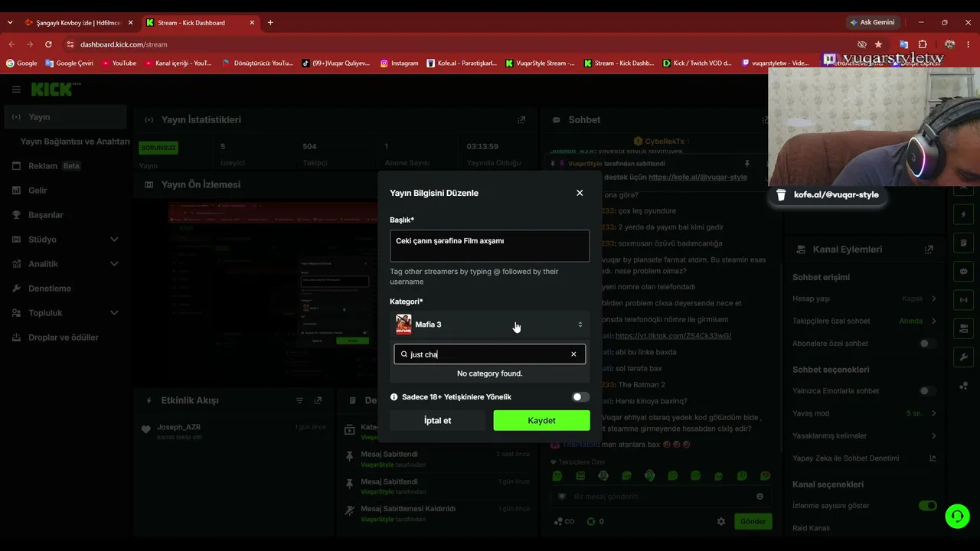
Task: Open Yapay Zeka ile Sohbet Denetimi
Action: [864, 458]
